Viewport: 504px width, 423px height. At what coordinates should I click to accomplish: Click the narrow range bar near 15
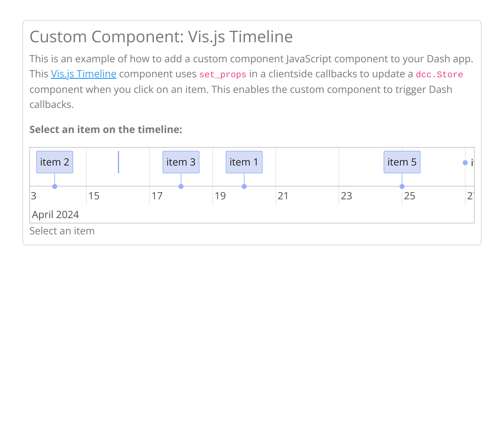(118, 162)
